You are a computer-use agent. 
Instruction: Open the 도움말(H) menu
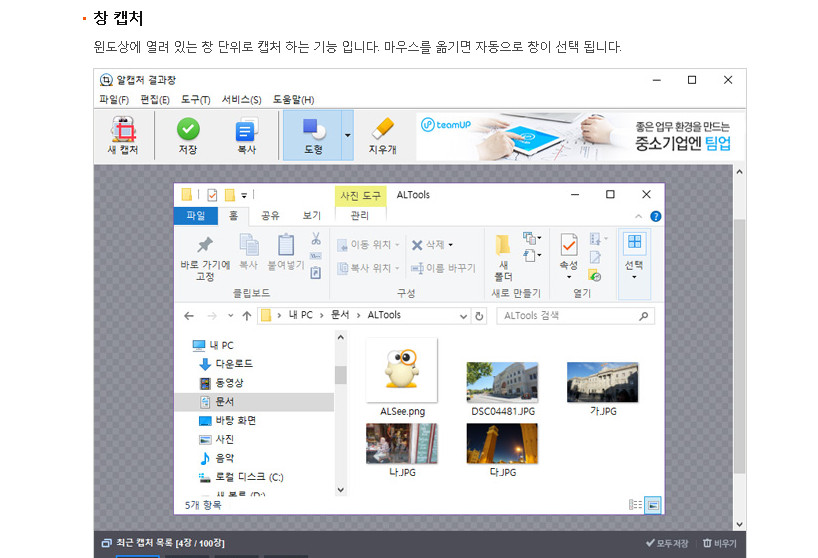tap(294, 99)
